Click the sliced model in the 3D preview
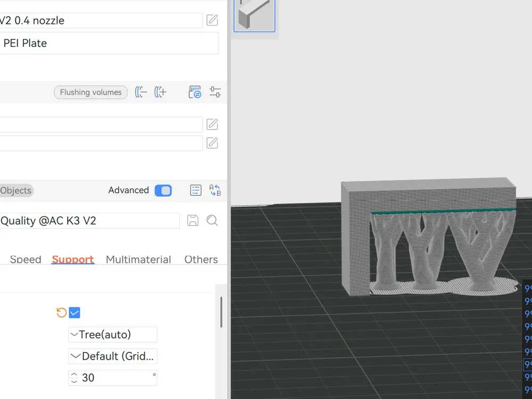 coord(429,237)
